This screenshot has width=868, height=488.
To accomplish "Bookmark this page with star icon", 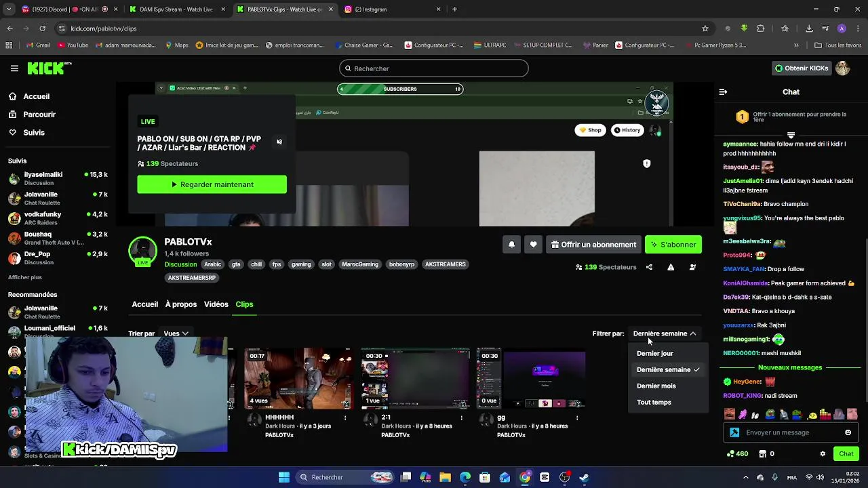I will (705, 28).
